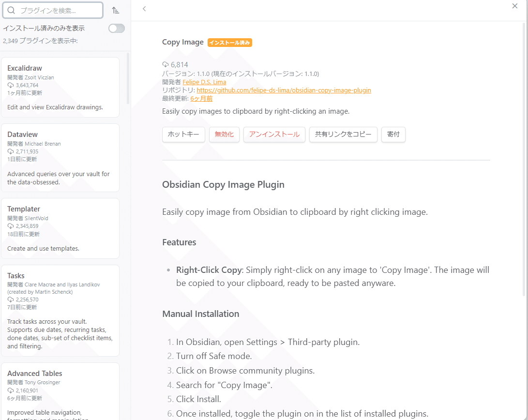Screen dimensions: 528x420
Task: Click step 'Search for "Copy Image".'
Action: click(x=224, y=385)
